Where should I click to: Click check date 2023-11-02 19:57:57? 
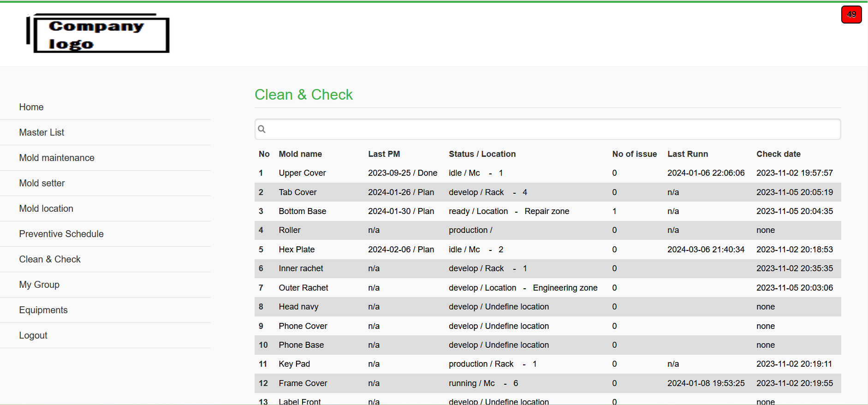pos(795,173)
